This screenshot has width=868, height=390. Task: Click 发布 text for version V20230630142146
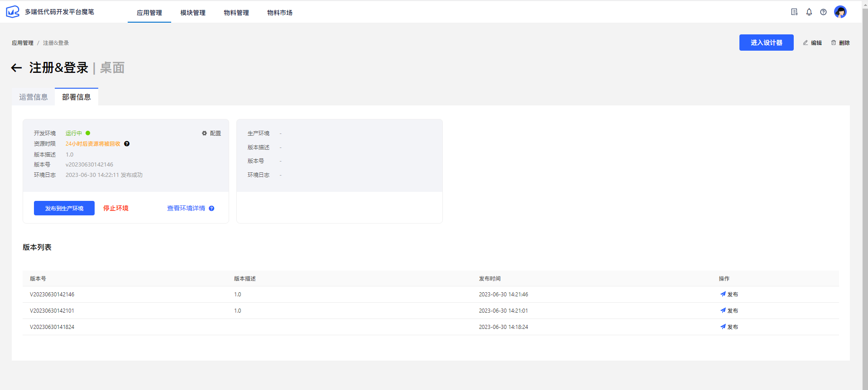tap(733, 295)
